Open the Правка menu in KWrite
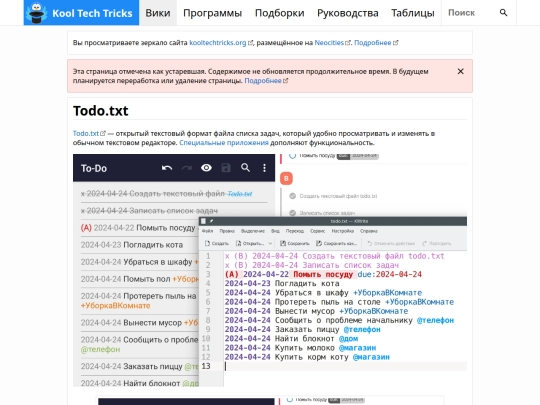 click(227, 231)
